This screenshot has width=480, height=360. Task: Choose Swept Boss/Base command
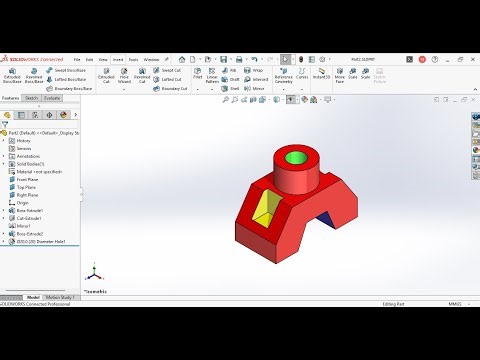[x=66, y=70]
